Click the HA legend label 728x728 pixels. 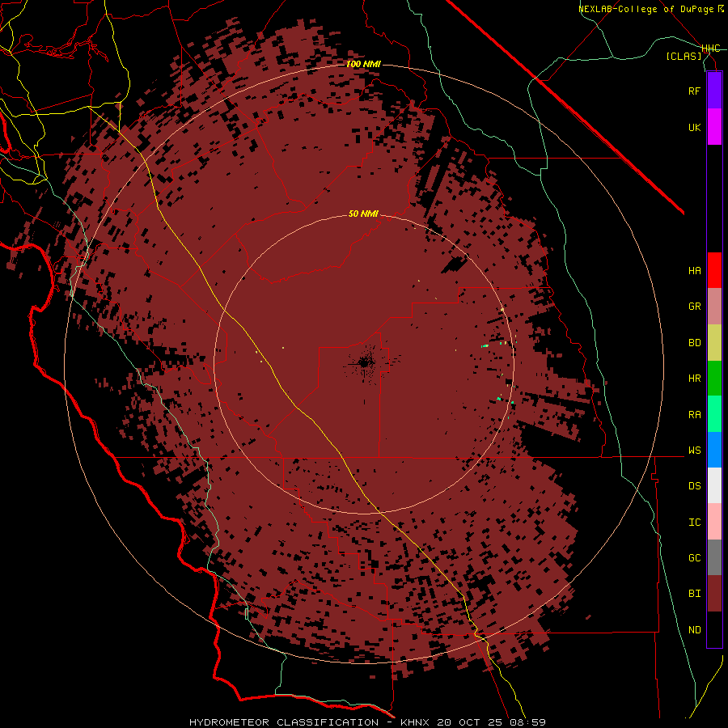(694, 271)
